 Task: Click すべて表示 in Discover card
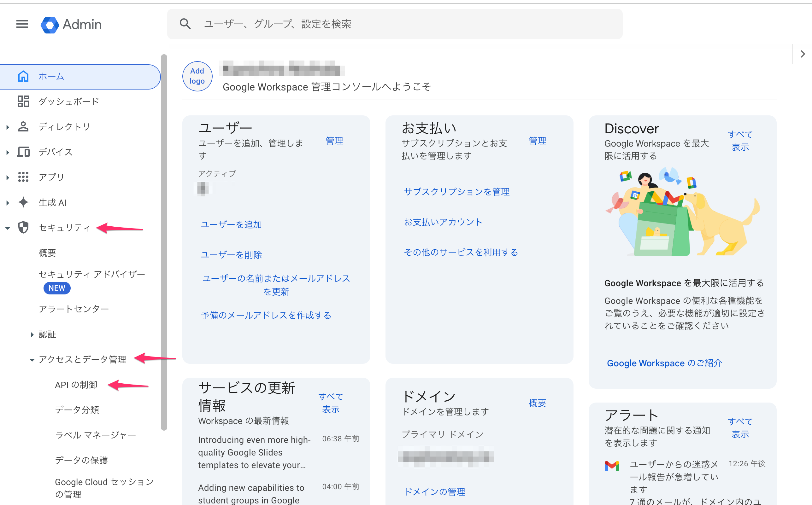pyautogui.click(x=740, y=141)
